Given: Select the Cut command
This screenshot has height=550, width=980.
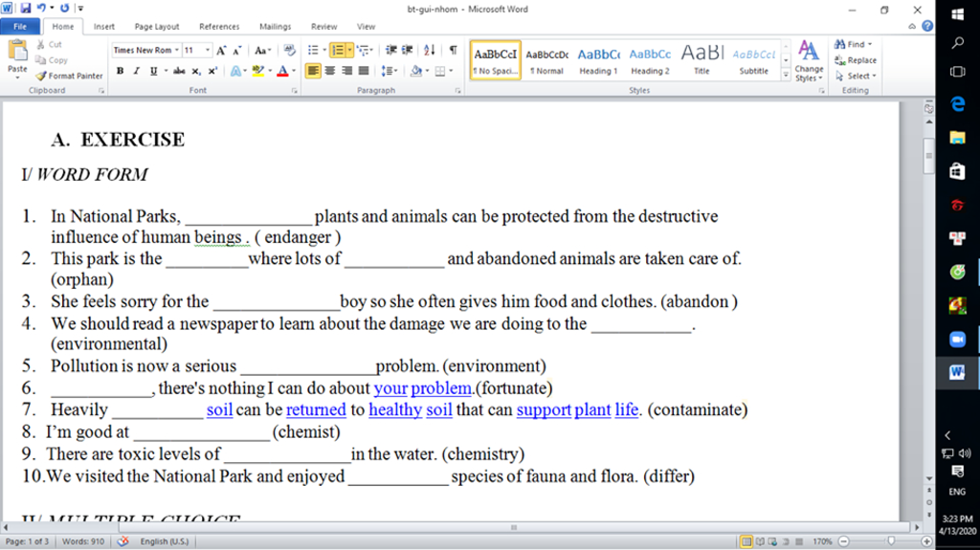Looking at the screenshot, I should tap(49, 44).
